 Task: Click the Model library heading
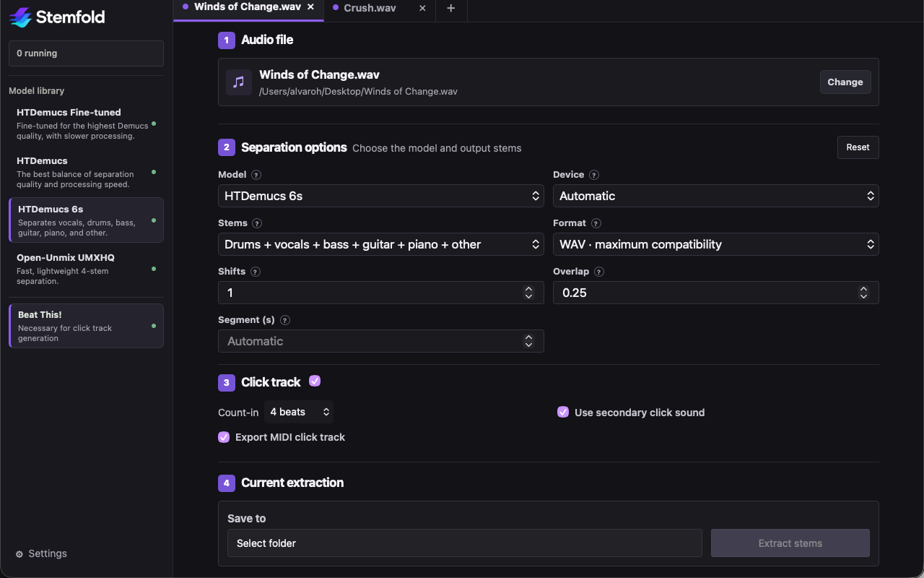(x=37, y=91)
